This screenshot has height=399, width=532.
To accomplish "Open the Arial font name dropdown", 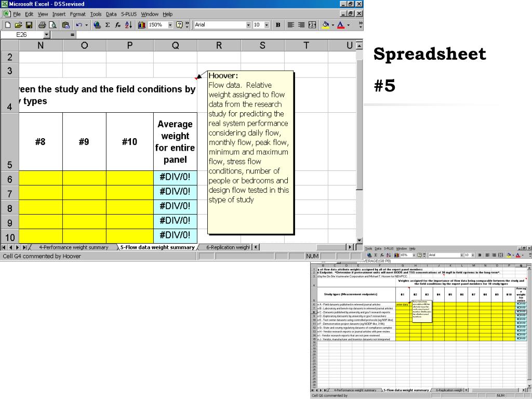I will [x=248, y=25].
